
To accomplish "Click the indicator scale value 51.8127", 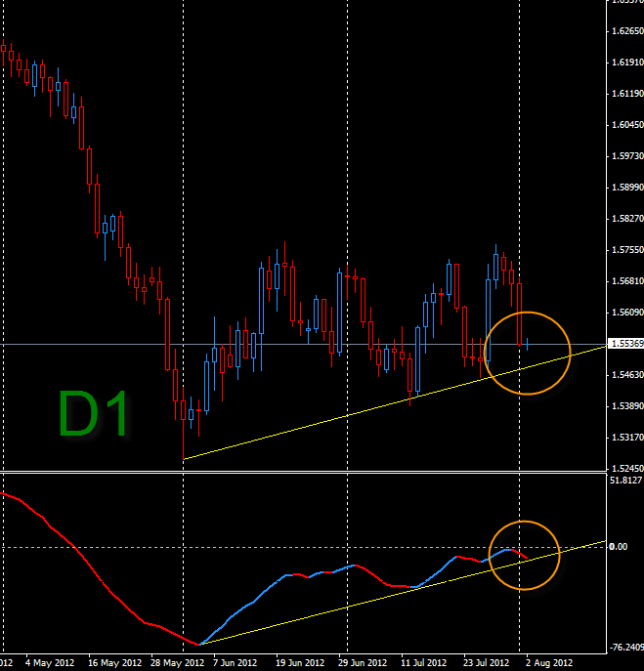I will tap(626, 481).
